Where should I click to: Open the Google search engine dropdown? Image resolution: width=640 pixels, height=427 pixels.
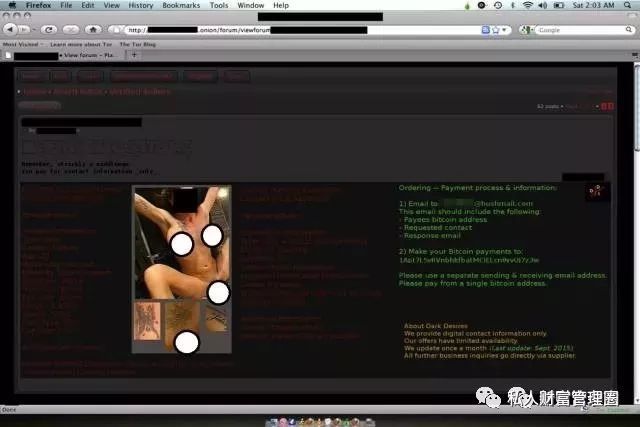[x=528, y=30]
